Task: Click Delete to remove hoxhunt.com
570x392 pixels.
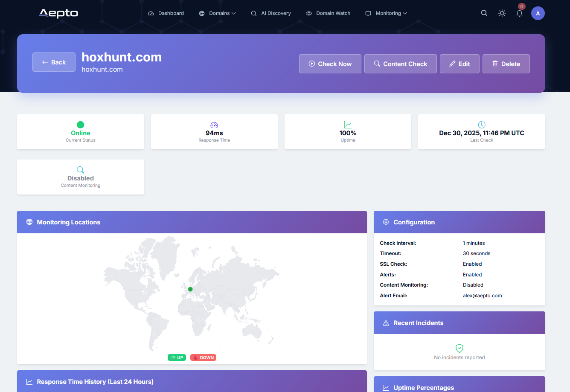Action: click(x=506, y=64)
